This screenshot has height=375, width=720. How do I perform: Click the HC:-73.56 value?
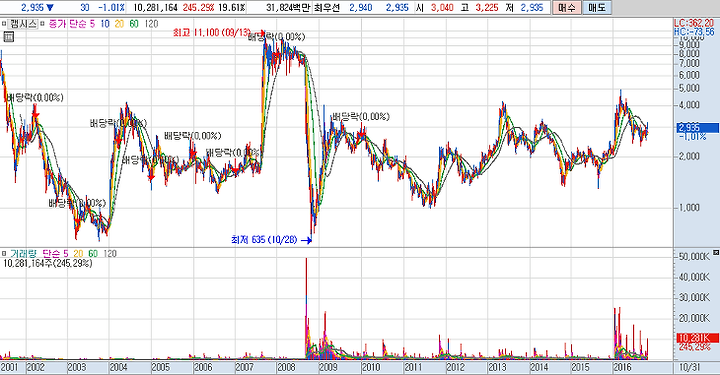tap(694, 32)
